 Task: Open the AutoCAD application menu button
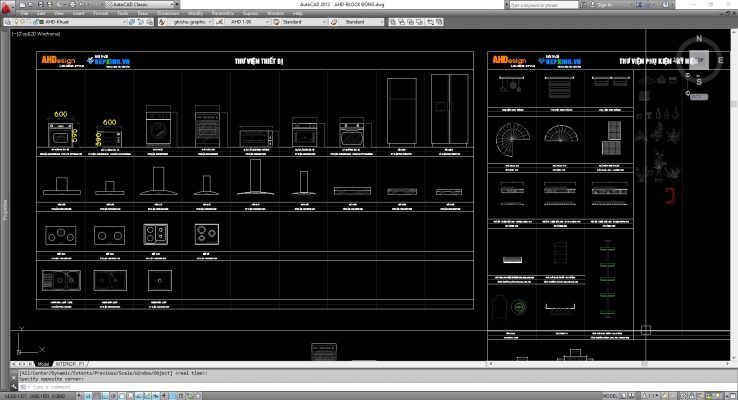8,6
